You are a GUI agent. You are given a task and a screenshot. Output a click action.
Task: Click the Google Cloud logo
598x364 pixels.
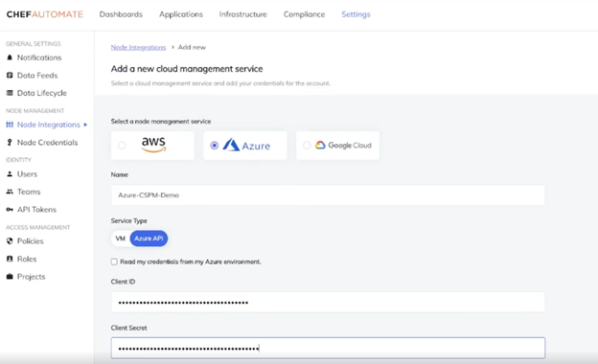pos(343,146)
